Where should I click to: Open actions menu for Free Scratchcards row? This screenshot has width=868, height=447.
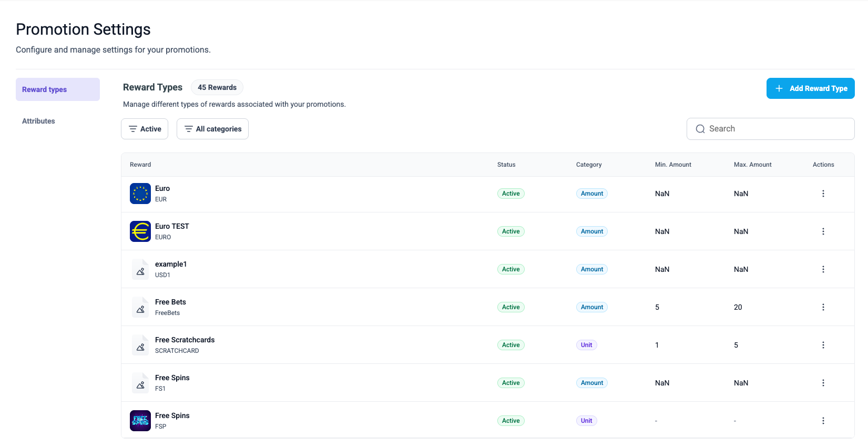(x=823, y=345)
